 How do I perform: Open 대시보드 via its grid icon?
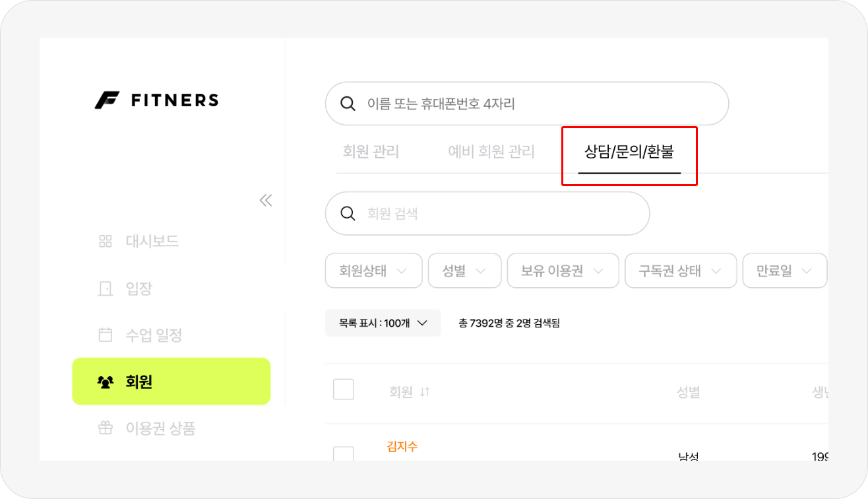click(106, 241)
